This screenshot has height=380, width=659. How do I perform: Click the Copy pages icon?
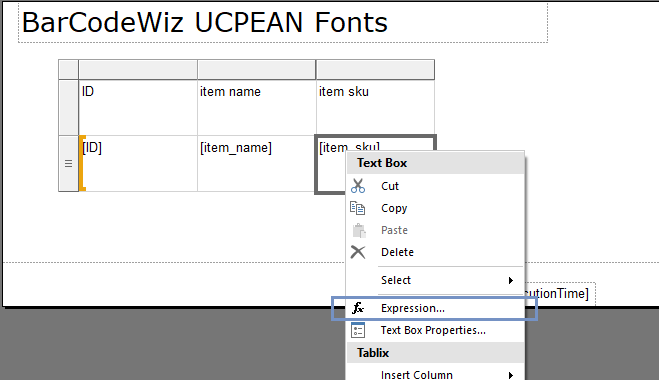[x=357, y=208]
